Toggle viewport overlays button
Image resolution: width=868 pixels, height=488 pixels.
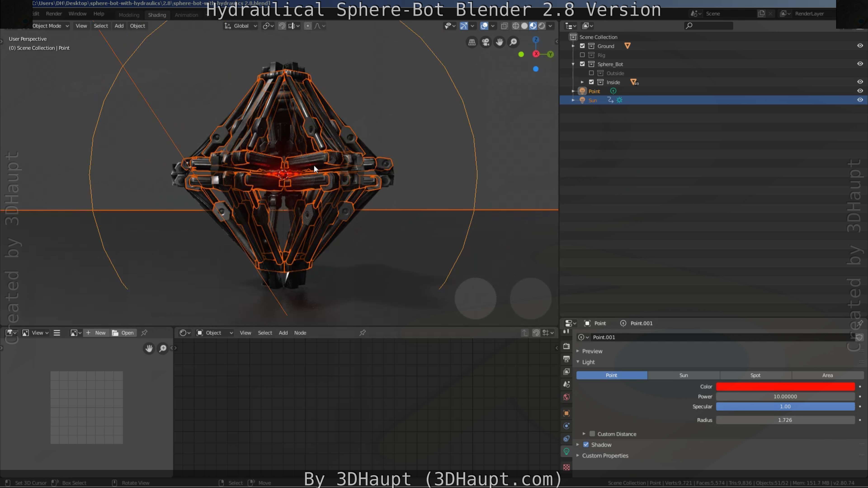point(484,26)
